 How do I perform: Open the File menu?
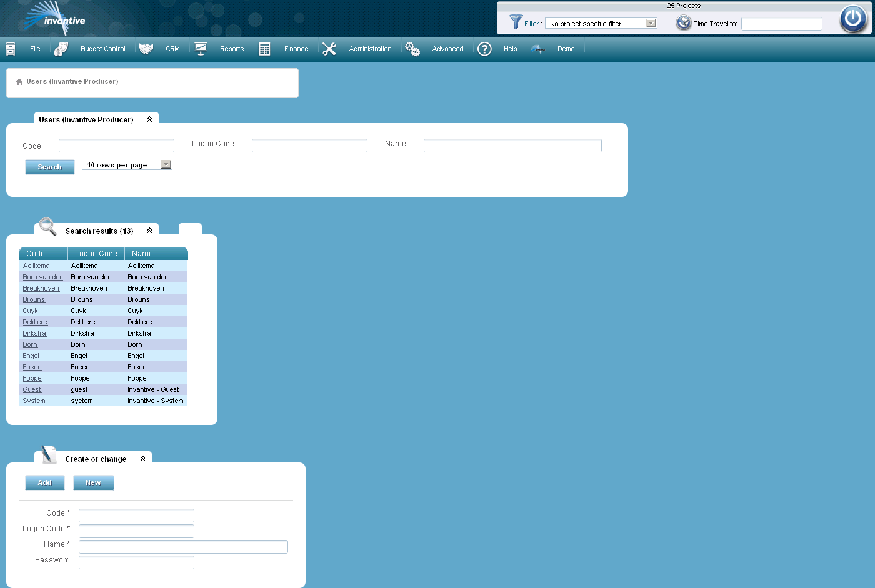(35, 49)
